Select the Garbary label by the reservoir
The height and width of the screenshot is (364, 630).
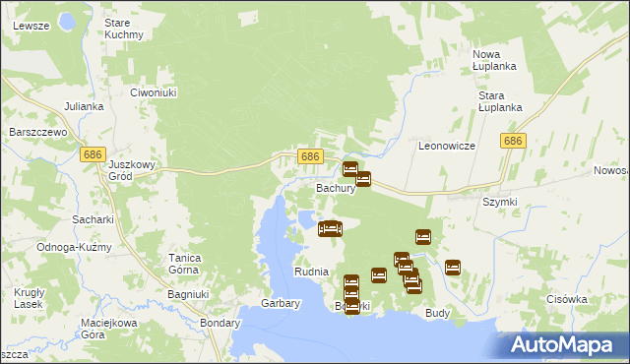point(281,303)
